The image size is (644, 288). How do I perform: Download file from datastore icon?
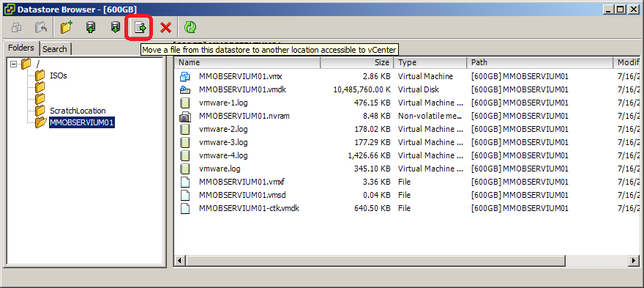pos(116,28)
